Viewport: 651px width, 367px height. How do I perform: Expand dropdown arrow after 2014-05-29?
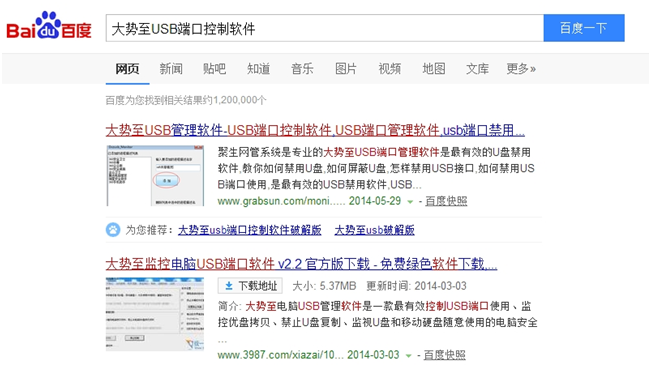tap(410, 202)
